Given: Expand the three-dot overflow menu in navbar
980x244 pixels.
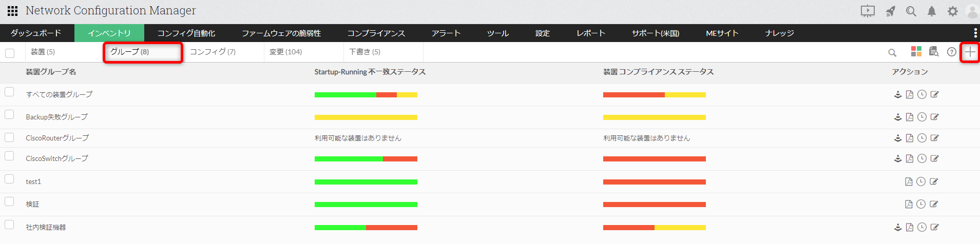Looking at the screenshot, I should [x=975, y=33].
